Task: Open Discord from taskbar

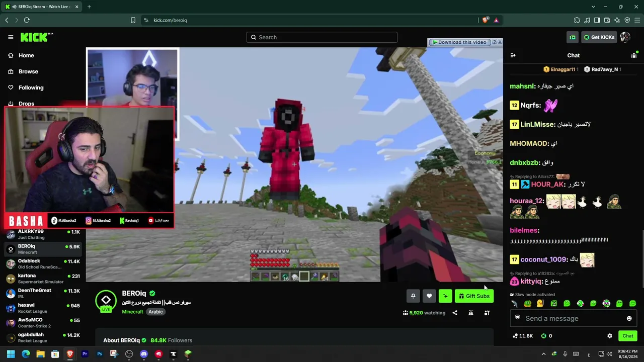Action: pyautogui.click(x=144, y=354)
